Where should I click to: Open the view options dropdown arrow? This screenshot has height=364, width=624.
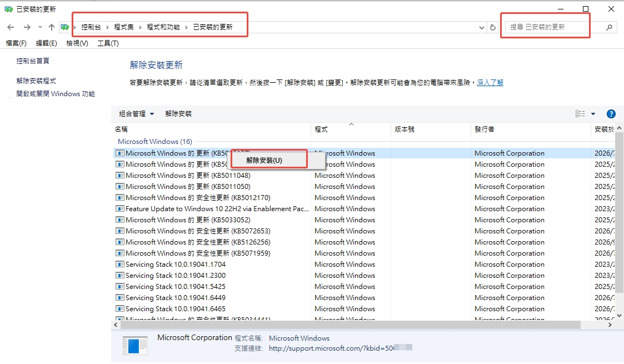(x=593, y=114)
